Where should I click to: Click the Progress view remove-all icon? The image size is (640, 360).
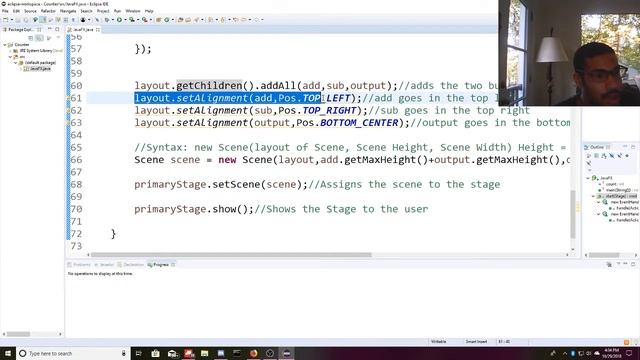tap(609, 264)
